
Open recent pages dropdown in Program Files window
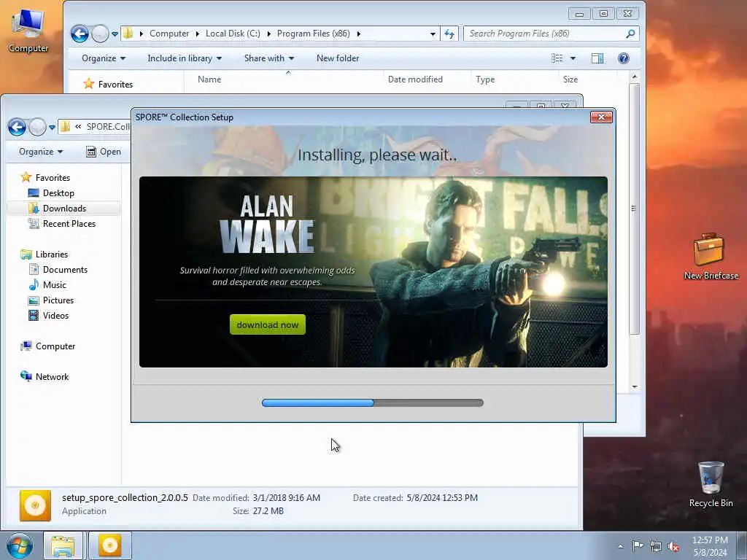[115, 34]
